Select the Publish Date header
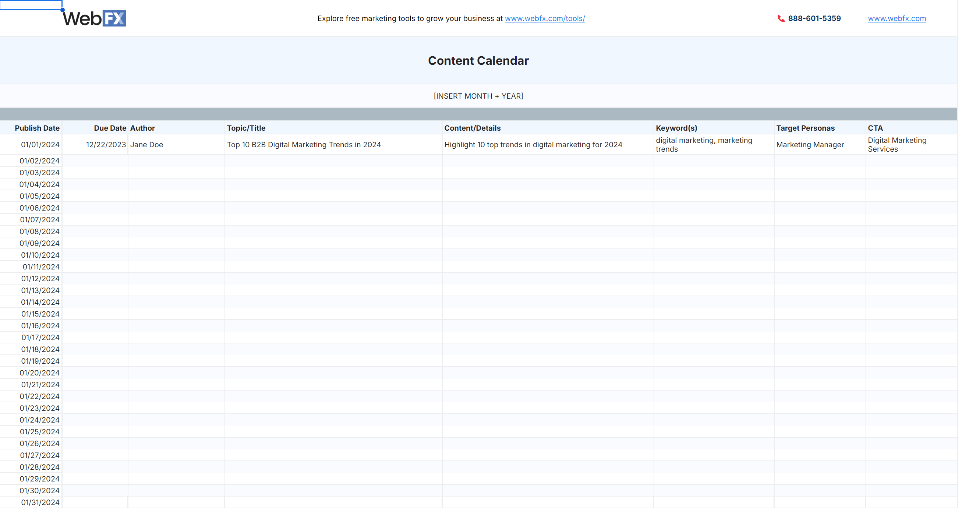Viewport: 980px width, 512px height. (31, 128)
